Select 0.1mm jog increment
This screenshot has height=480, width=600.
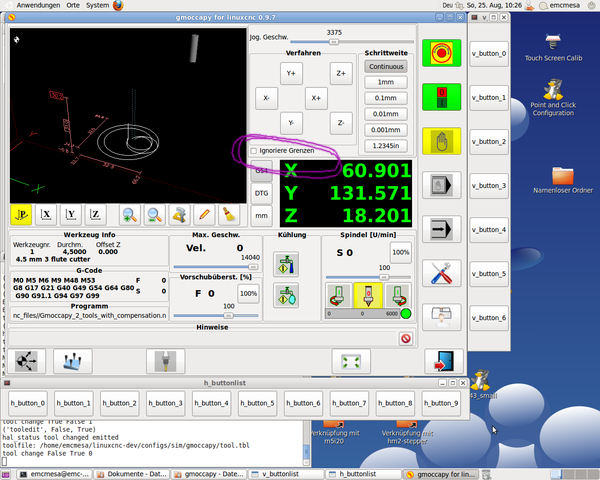[386, 98]
